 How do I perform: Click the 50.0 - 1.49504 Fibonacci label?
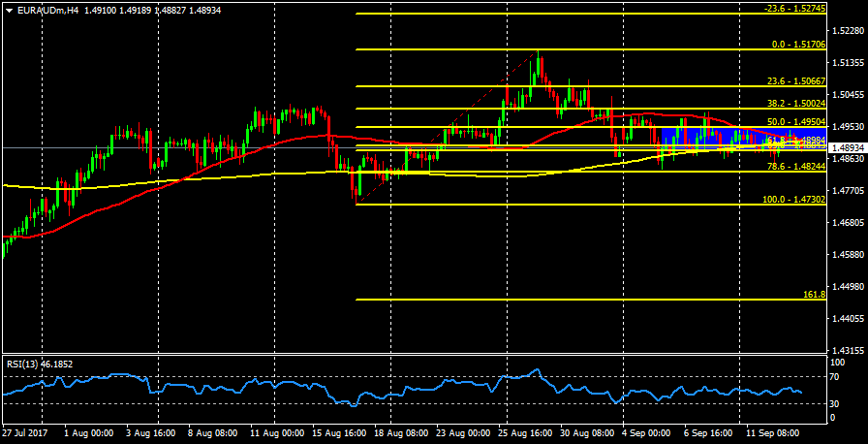coord(794,123)
